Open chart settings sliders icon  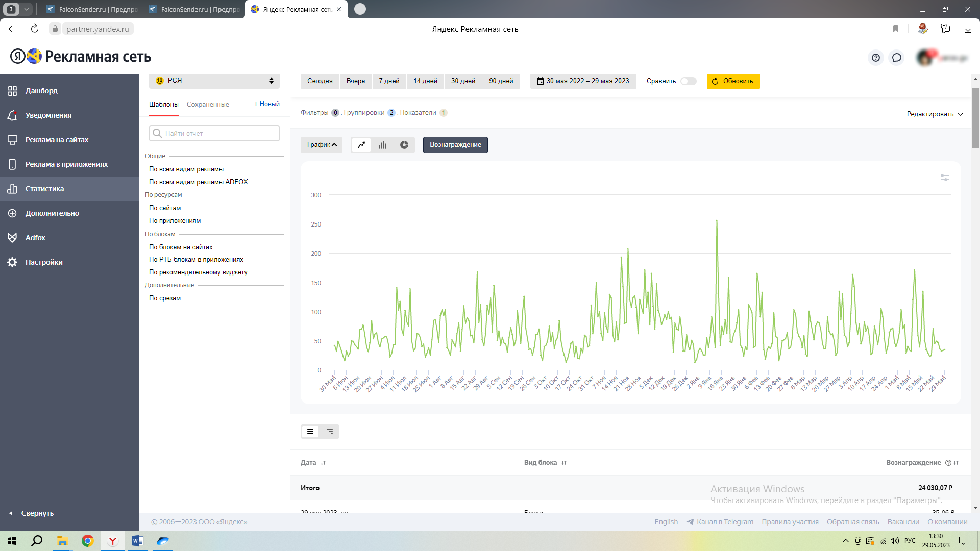(945, 178)
